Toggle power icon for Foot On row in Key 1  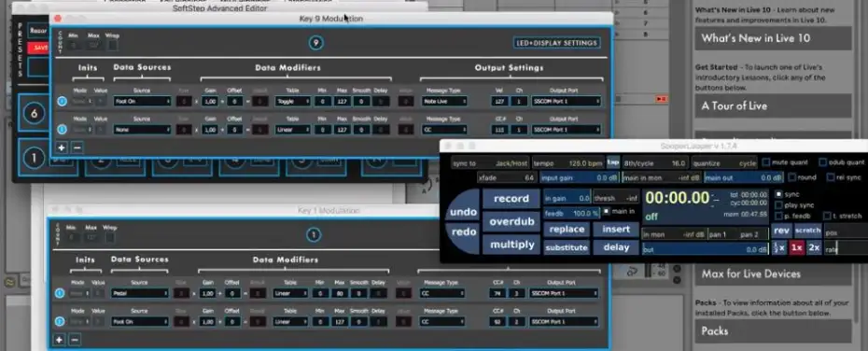60,322
